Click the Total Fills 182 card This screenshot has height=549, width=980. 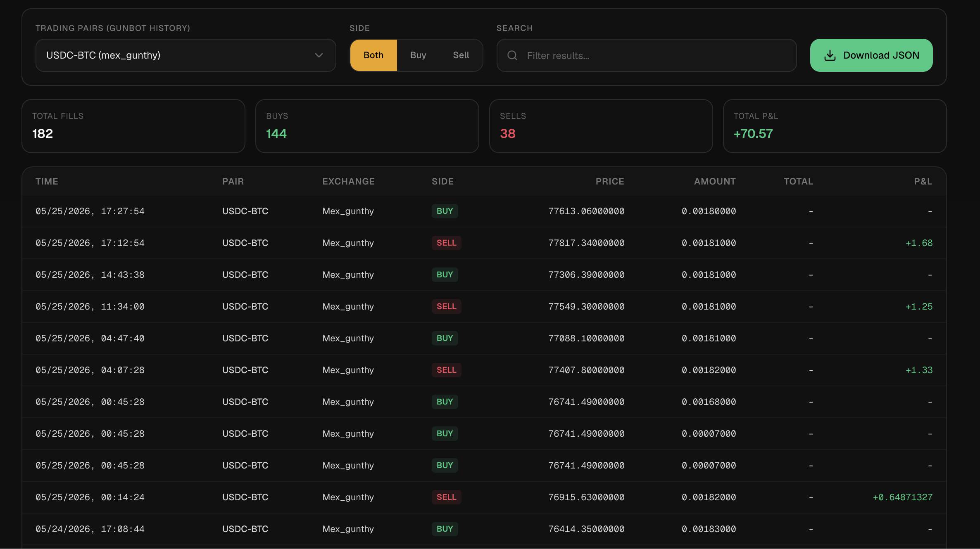coord(133,126)
